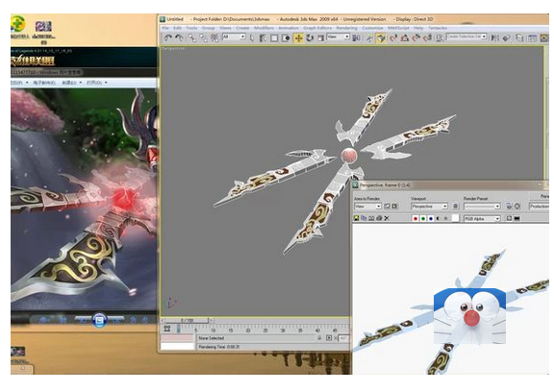
Task: Open the File menu in 3ds Max
Action: click(x=165, y=28)
